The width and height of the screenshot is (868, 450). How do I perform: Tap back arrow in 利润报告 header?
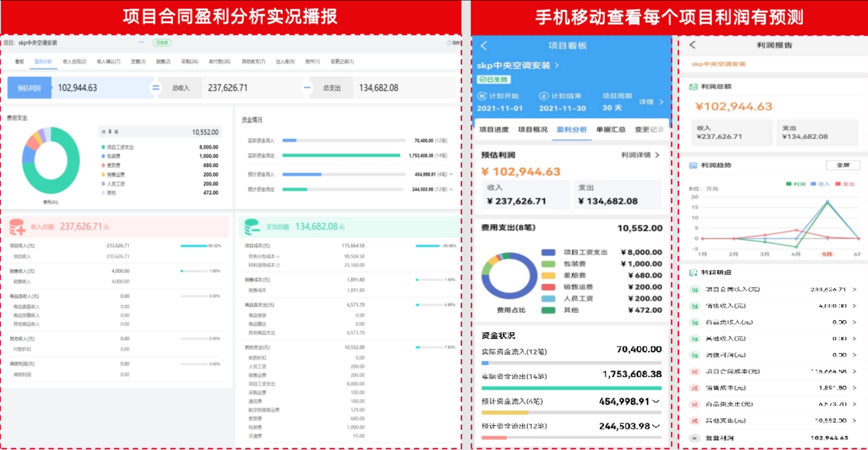[x=692, y=45]
